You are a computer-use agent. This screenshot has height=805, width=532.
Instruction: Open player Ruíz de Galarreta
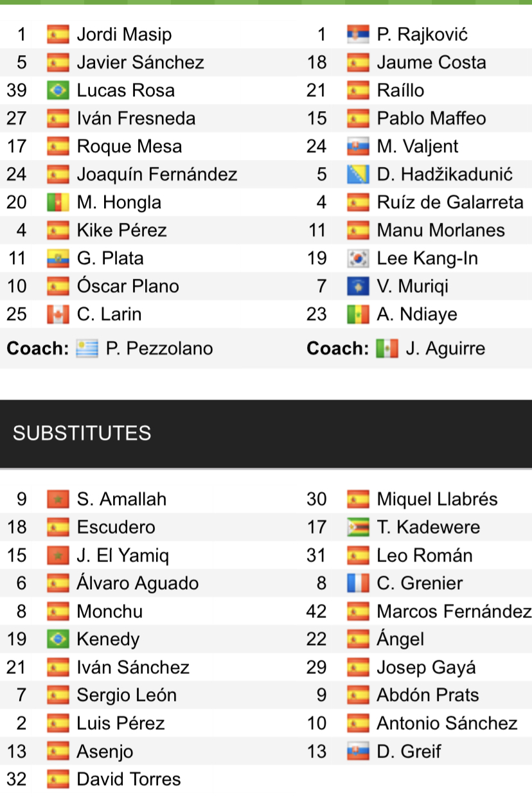[x=450, y=203]
